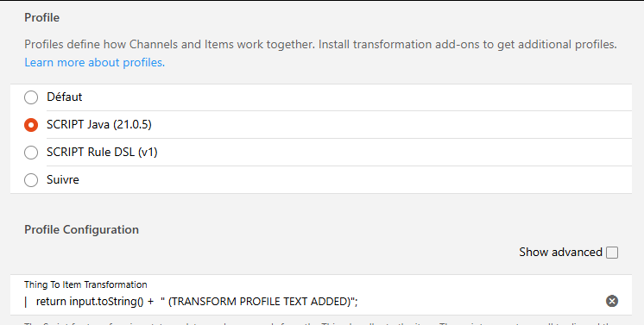Clear the Thing To Item Transformation field

(612, 301)
